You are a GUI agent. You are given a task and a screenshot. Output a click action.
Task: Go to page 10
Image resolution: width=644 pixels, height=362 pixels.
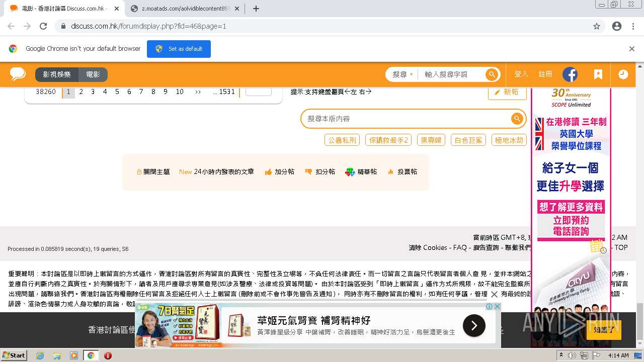click(x=180, y=92)
